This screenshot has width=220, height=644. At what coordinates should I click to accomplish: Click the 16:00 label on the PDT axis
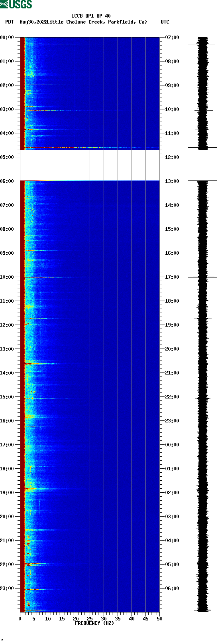pyautogui.click(x=7, y=421)
